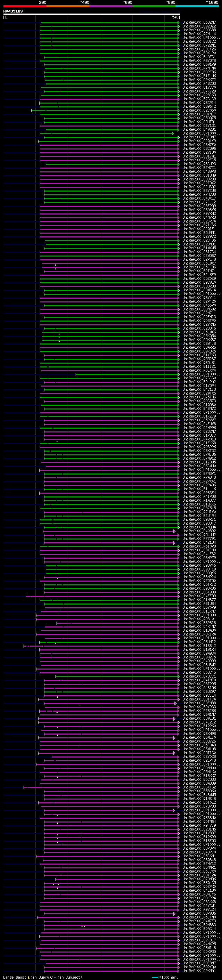Select the UniRef100_A7MFN4 label
The height and width of the screenshot is (980, 222).
pos(199,68)
